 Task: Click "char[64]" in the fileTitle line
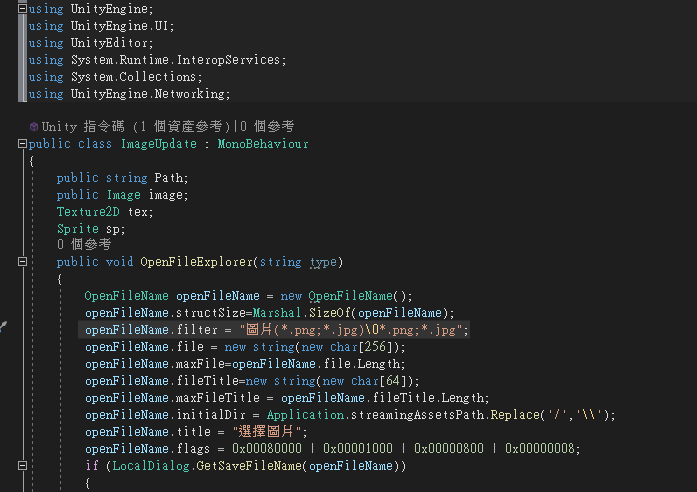381,381
